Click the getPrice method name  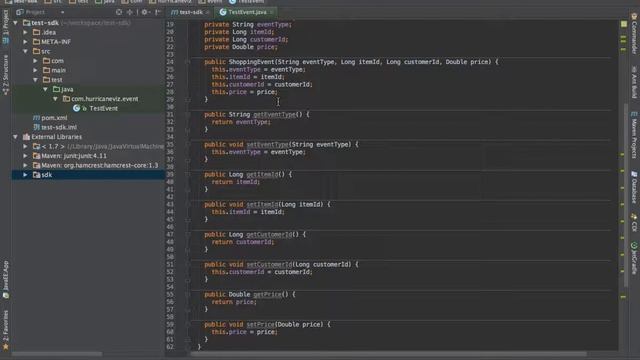click(x=267, y=294)
